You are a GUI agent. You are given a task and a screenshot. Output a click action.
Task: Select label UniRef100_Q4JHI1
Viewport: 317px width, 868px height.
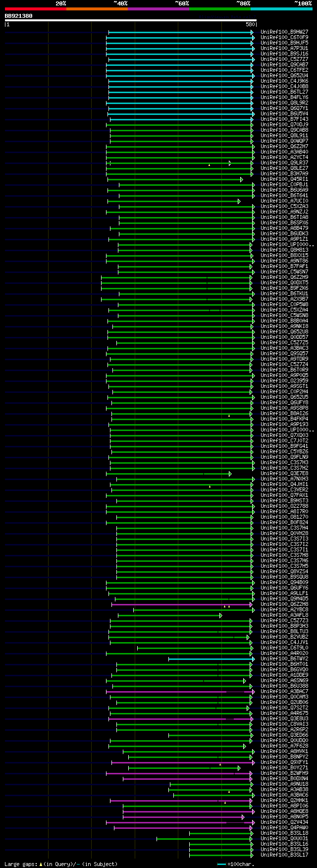(284, 485)
